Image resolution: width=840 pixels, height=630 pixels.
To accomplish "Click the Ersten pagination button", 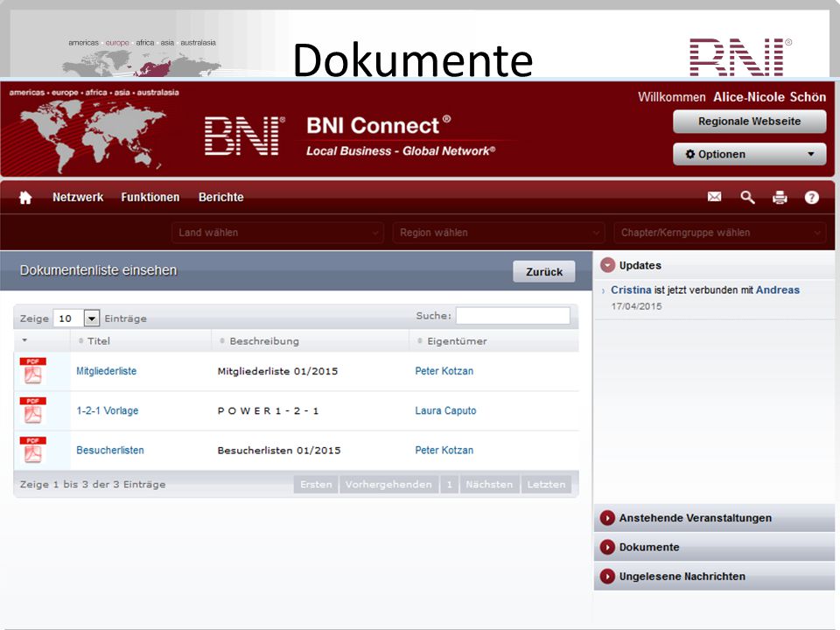I will 316,484.
